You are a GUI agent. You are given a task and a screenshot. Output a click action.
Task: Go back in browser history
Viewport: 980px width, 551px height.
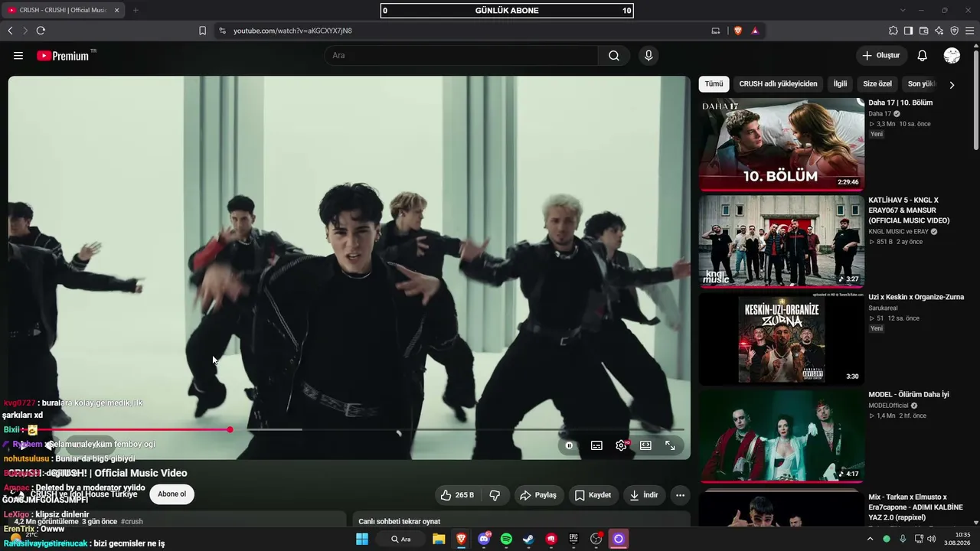pyautogui.click(x=10, y=31)
